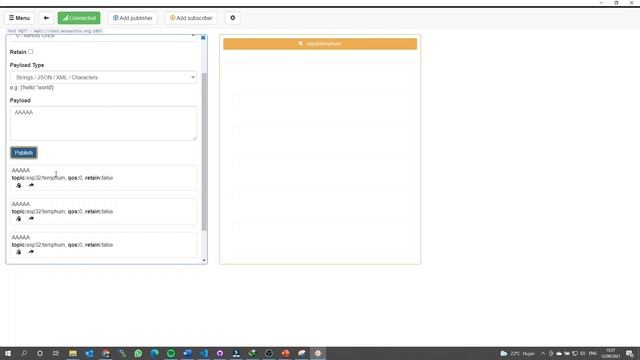Open settings via the gear icon
The width and height of the screenshot is (640, 360).
[x=233, y=18]
